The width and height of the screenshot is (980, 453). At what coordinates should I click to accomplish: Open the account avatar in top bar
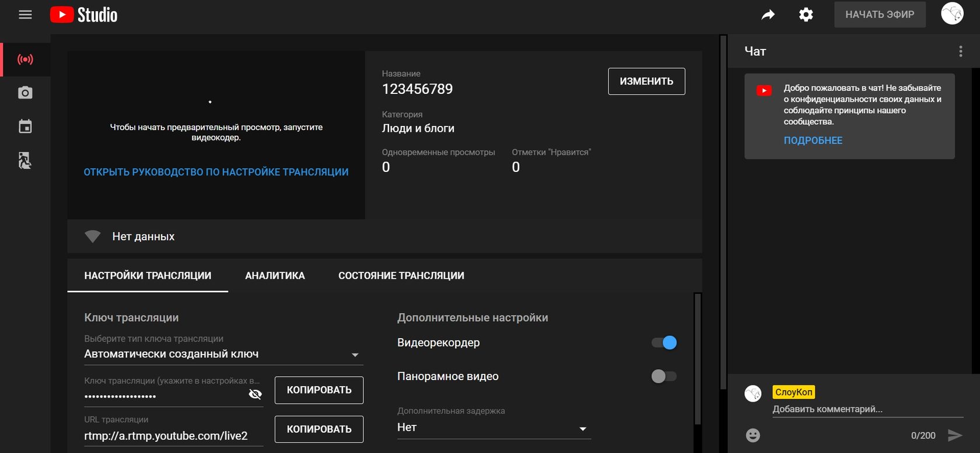[x=952, y=13]
